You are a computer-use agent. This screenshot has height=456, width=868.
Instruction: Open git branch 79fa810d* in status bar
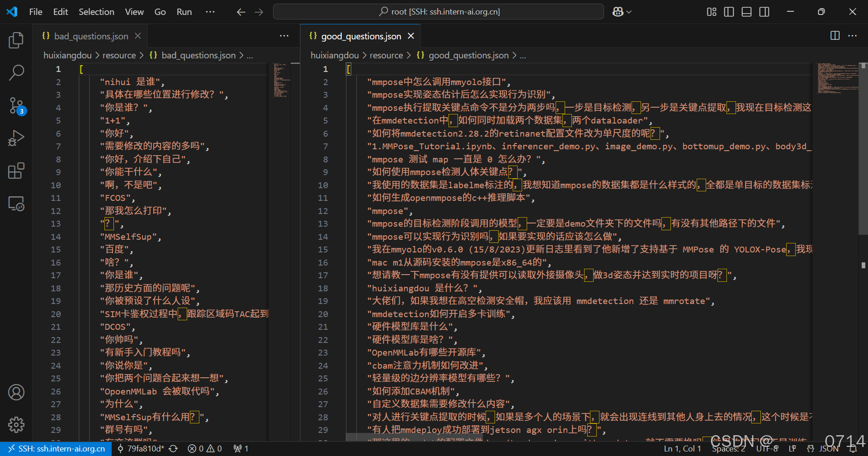[141, 449]
